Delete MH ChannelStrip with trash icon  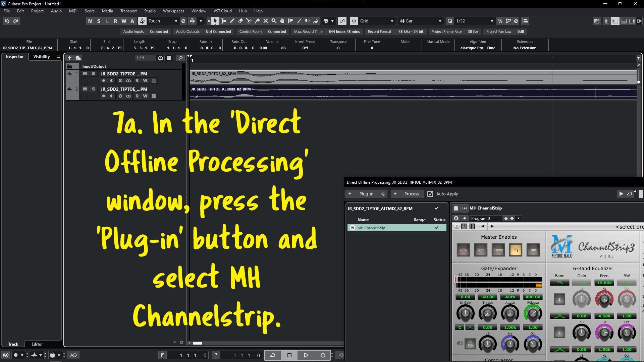[x=456, y=208]
